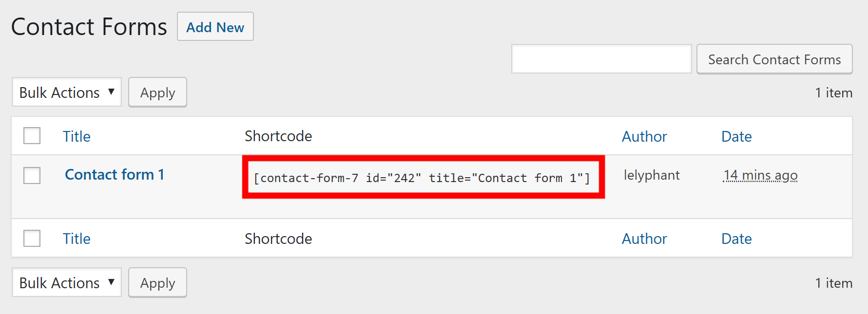This screenshot has width=868, height=314.
Task: Click the Title header in the footer row
Action: tap(77, 239)
